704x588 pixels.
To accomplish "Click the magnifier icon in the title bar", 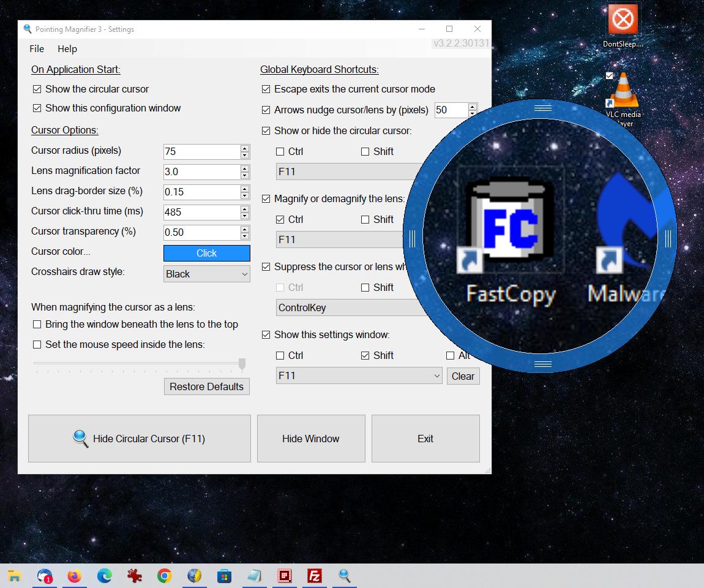I will click(x=28, y=29).
